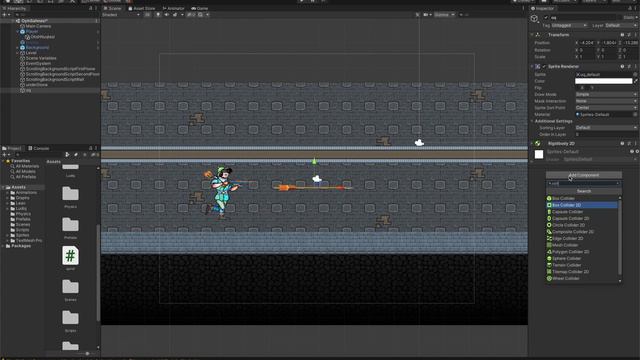Switch to the Game tab
This screenshot has width=640, height=360.
point(200,8)
